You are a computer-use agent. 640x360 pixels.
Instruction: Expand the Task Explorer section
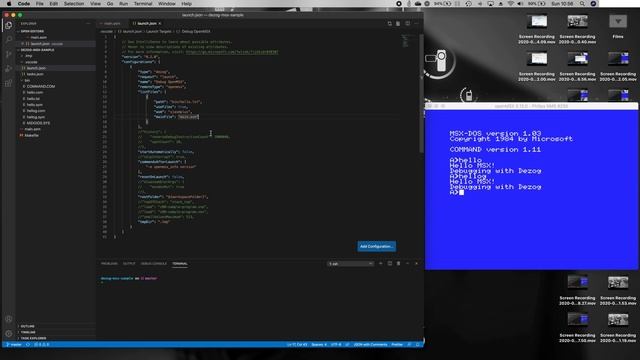33,338
